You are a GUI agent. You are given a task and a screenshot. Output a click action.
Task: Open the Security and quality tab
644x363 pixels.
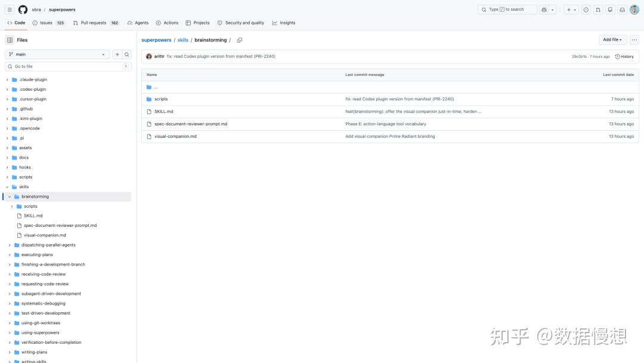click(241, 23)
